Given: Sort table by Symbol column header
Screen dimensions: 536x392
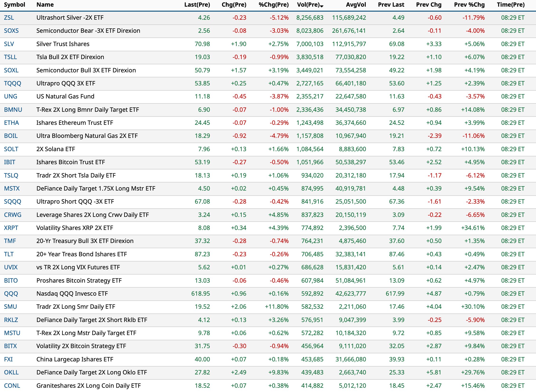Looking at the screenshot, I should tap(14, 5).
